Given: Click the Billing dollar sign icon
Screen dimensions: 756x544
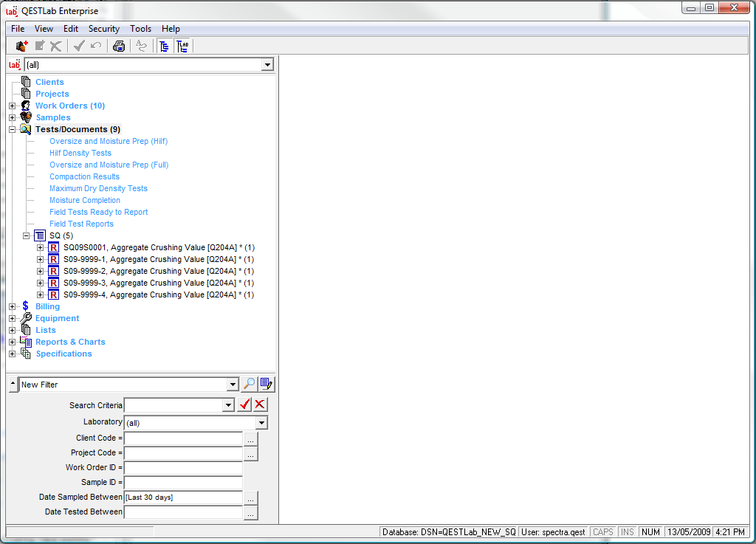Looking at the screenshot, I should coord(26,306).
